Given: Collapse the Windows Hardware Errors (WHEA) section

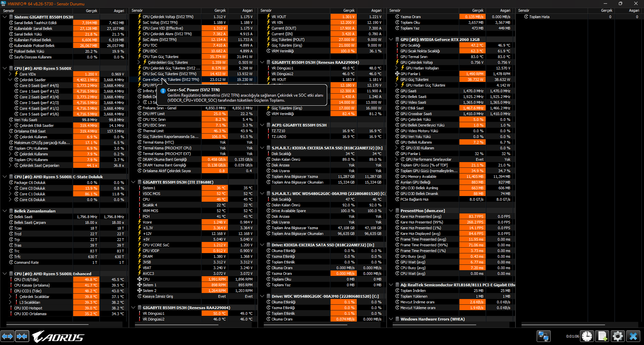Looking at the screenshot, I should (391, 319).
